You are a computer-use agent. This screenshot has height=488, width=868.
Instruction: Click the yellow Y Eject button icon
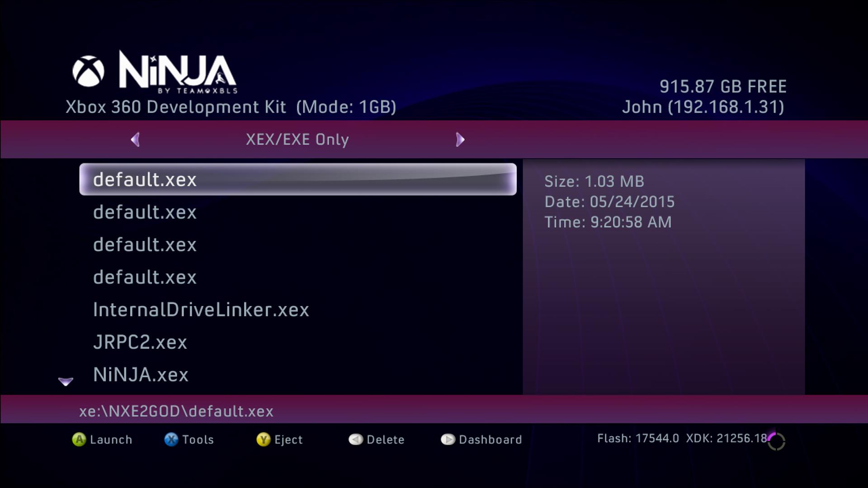click(x=264, y=440)
